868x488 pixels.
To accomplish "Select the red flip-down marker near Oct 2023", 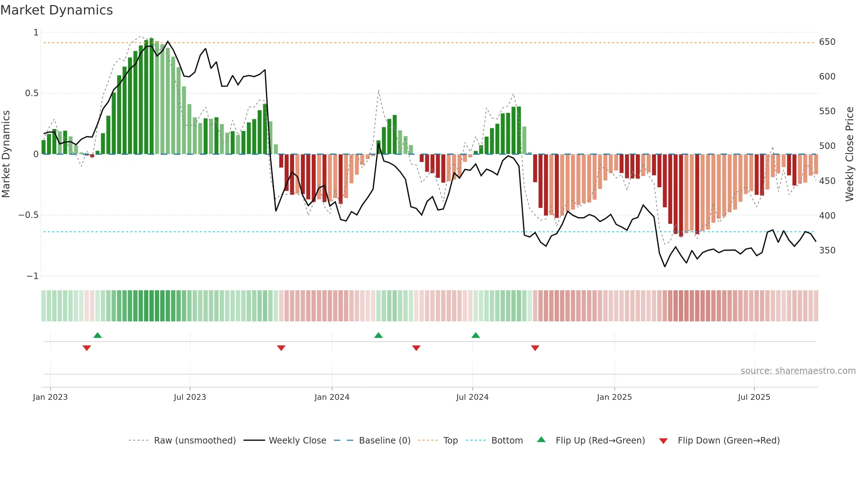I will 281,348.
